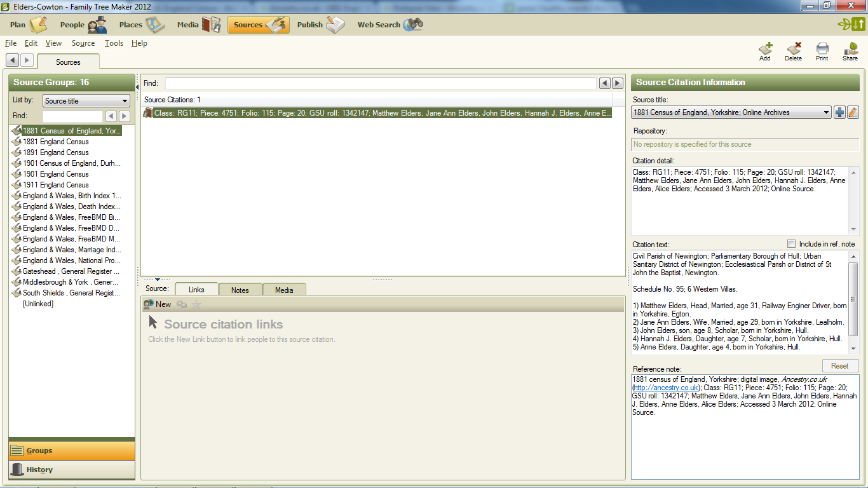This screenshot has height=488, width=868.
Task: Select the 1891 England Census source
Action: click(55, 152)
